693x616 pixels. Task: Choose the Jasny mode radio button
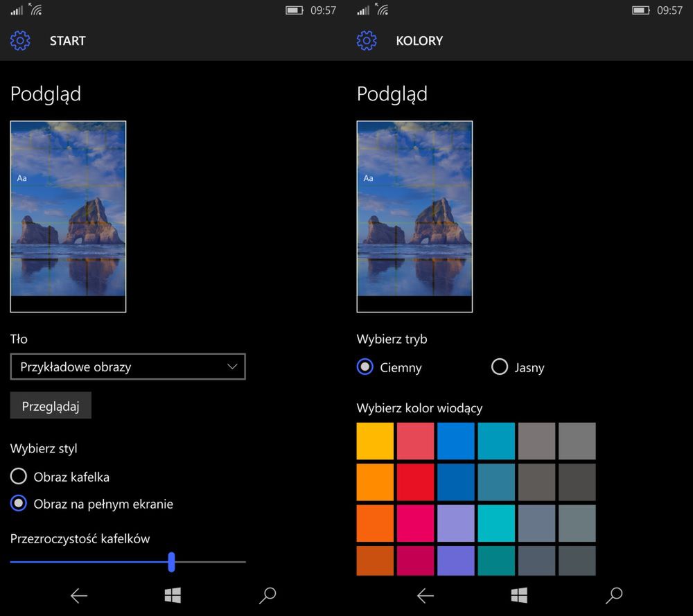(500, 367)
